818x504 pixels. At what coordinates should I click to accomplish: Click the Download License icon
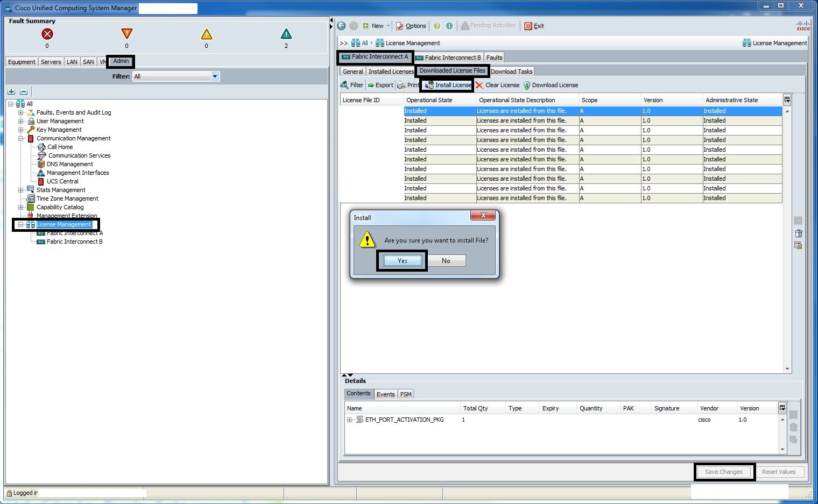pyautogui.click(x=527, y=85)
